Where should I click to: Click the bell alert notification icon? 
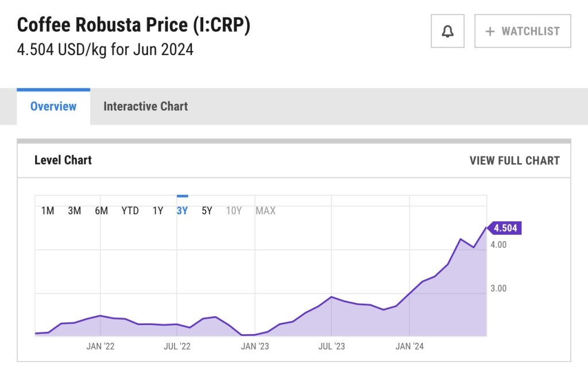(x=447, y=32)
